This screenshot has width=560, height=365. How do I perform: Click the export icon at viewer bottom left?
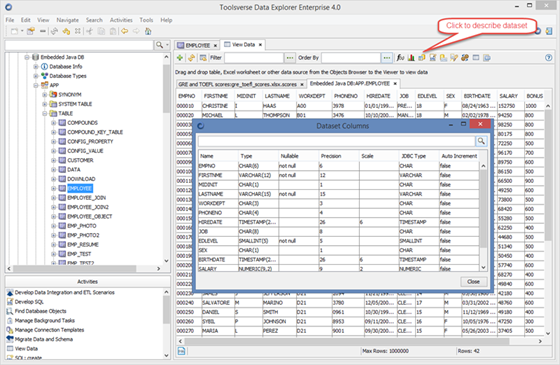[x=181, y=351]
